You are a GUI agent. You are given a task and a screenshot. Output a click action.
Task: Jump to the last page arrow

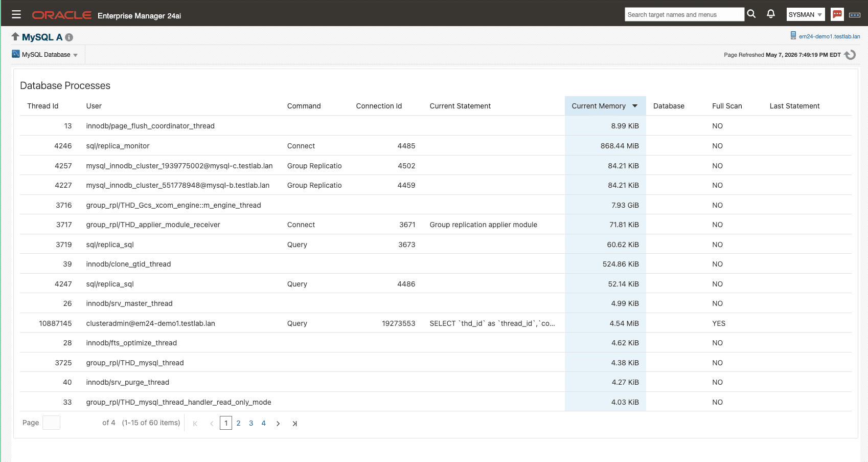coord(294,423)
